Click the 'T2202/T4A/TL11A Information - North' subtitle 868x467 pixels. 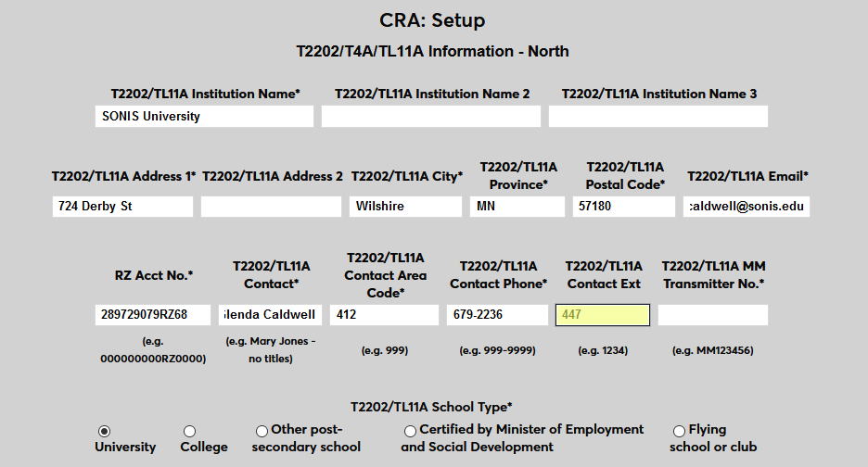432,52
